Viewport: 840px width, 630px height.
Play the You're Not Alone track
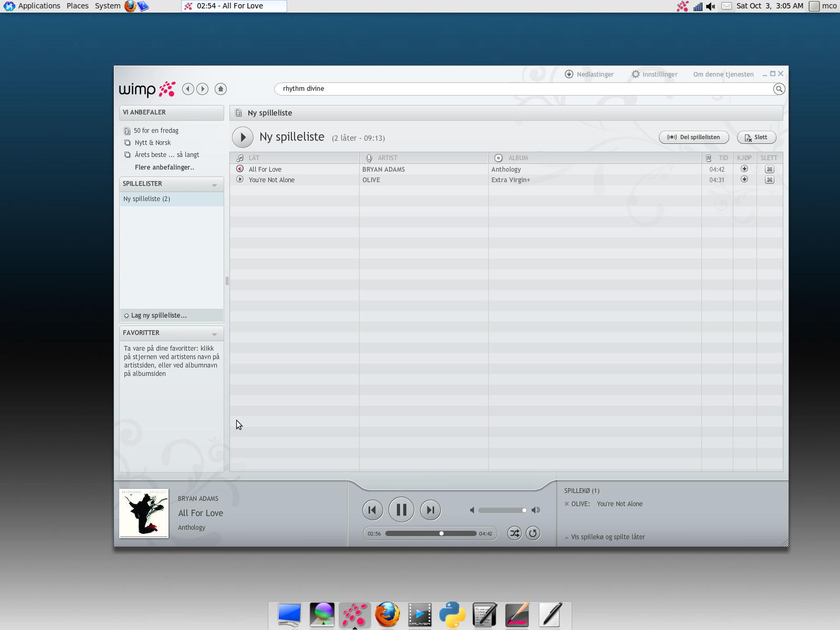[x=240, y=180]
